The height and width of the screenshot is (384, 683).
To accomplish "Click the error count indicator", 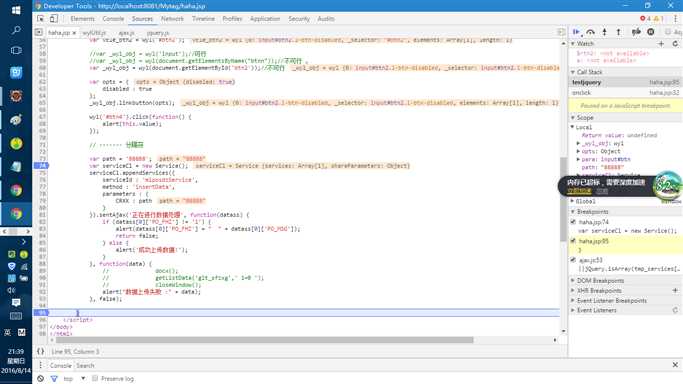I will coord(645,19).
